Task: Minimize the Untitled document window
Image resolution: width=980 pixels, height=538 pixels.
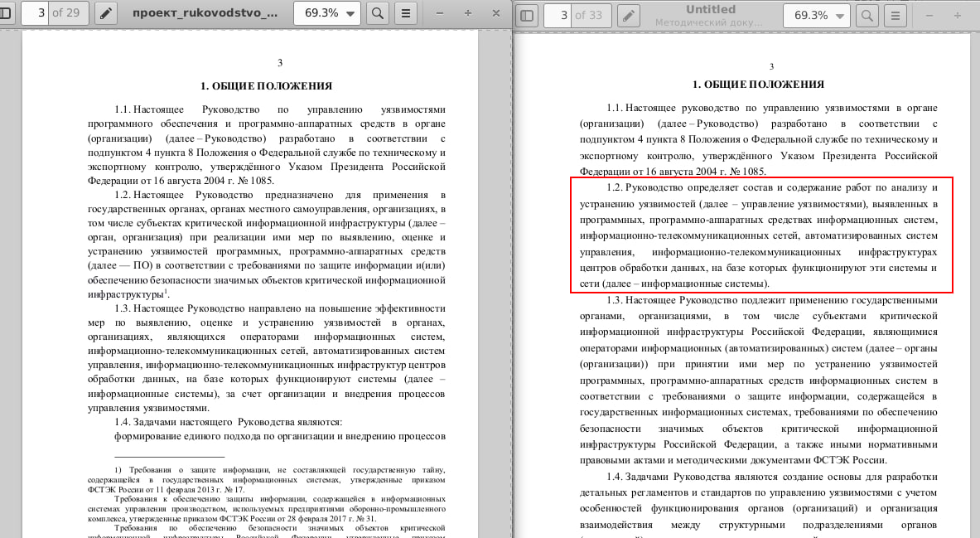Action: 929,15
